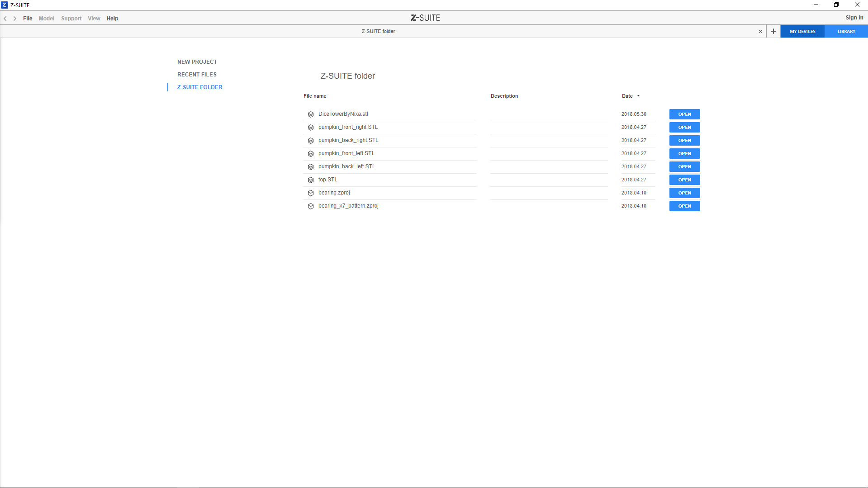Show Recent Files list
This screenshot has height=488, width=868.
pos(197,75)
